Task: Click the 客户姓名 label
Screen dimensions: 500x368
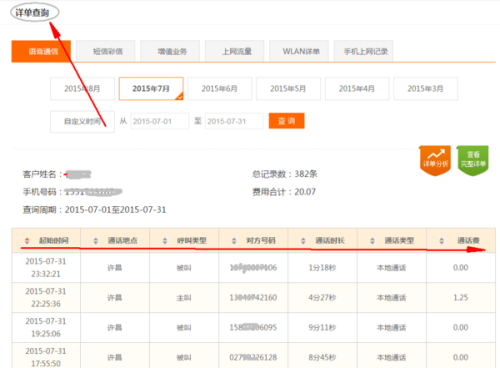Action: pos(42,174)
